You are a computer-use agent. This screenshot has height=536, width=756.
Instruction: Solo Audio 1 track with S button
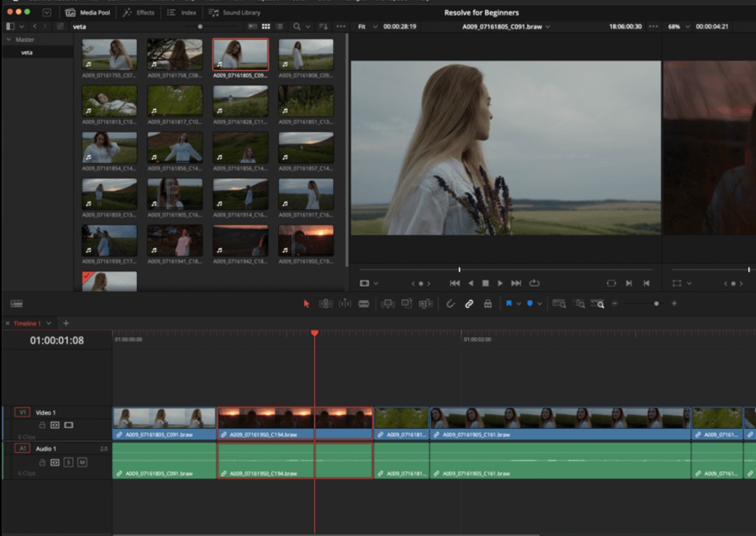click(68, 462)
